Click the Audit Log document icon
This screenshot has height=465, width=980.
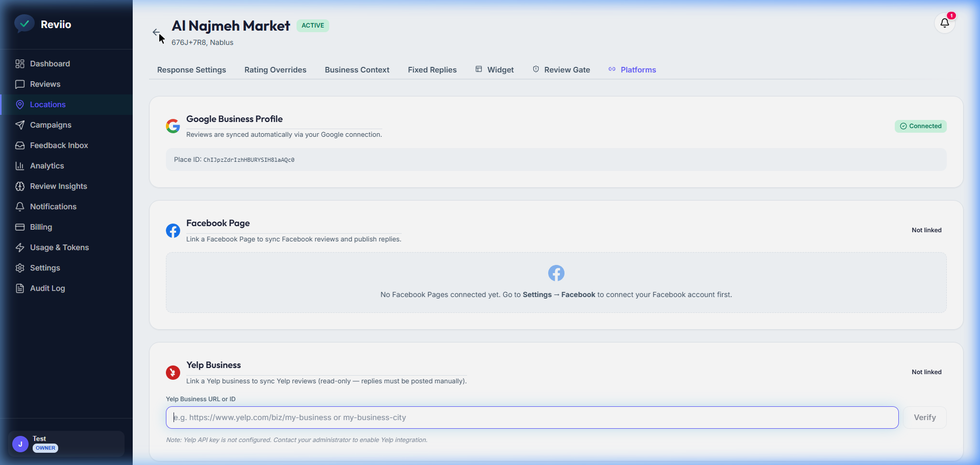pyautogui.click(x=20, y=288)
